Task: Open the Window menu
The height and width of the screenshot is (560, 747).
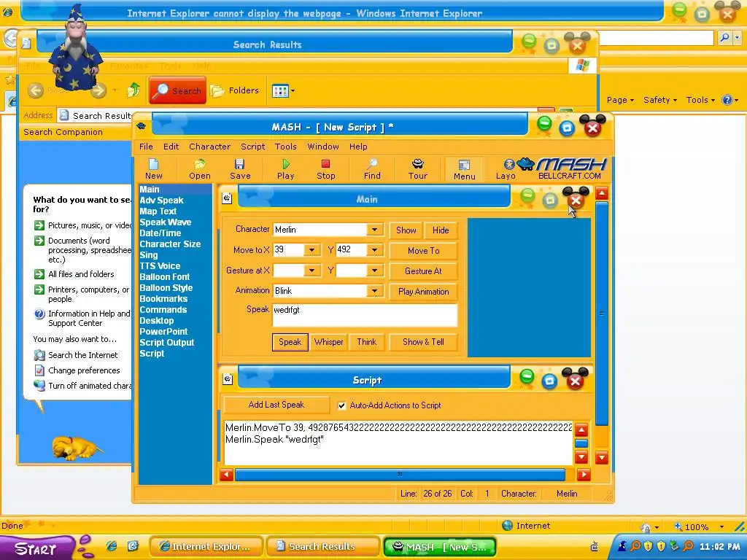Action: pos(323,147)
